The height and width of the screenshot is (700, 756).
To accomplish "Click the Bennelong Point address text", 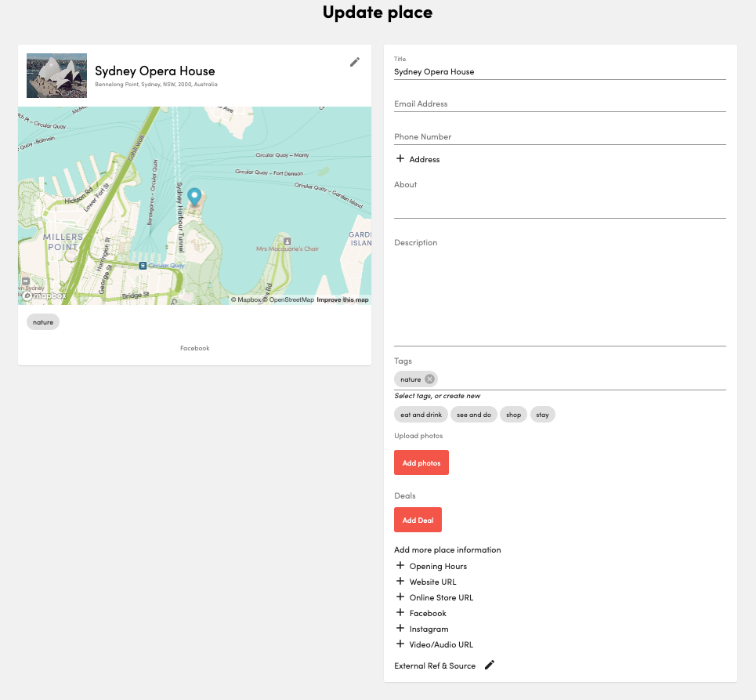I will point(156,85).
